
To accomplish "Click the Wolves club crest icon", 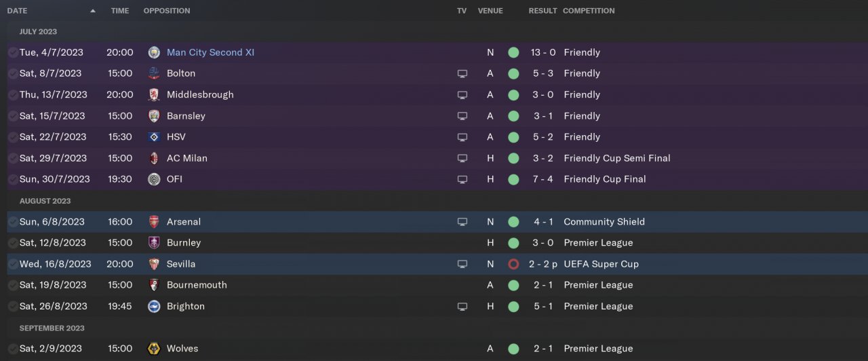I will 154,349.
